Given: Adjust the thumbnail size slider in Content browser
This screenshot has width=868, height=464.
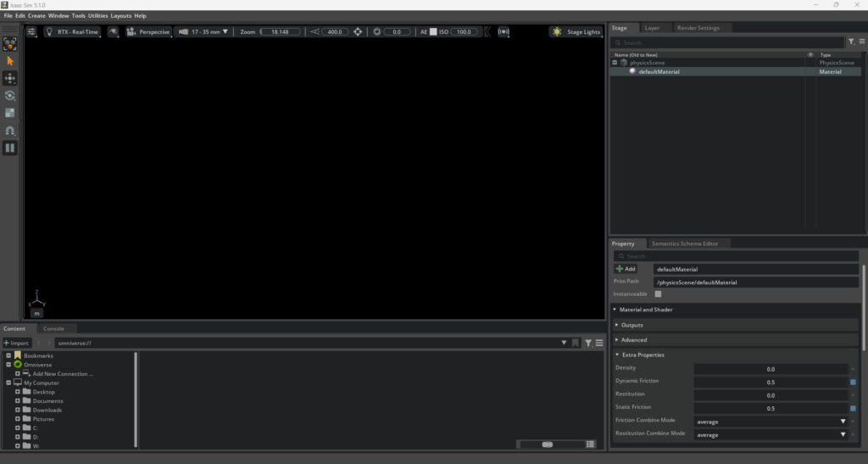Looking at the screenshot, I should pyautogui.click(x=548, y=444).
